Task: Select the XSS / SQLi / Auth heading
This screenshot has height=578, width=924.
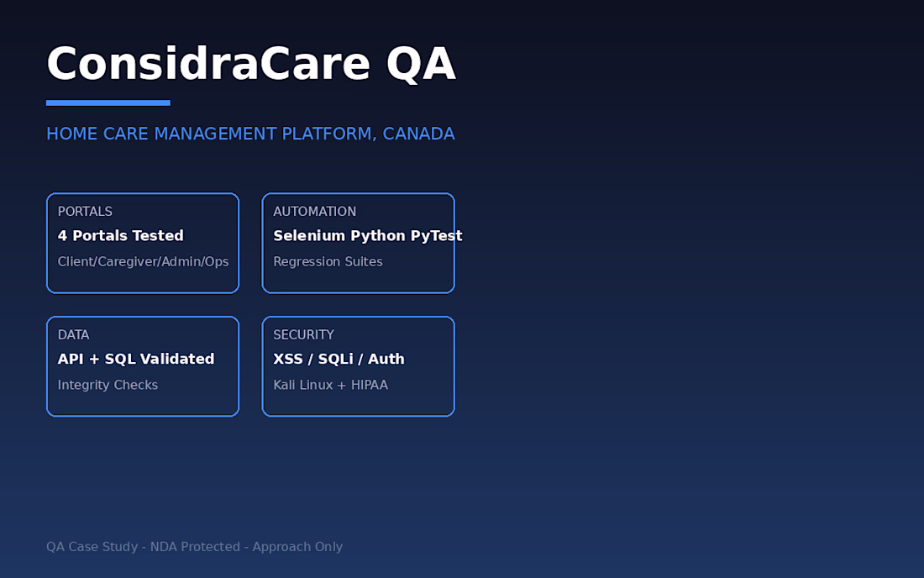Action: pyautogui.click(x=339, y=359)
